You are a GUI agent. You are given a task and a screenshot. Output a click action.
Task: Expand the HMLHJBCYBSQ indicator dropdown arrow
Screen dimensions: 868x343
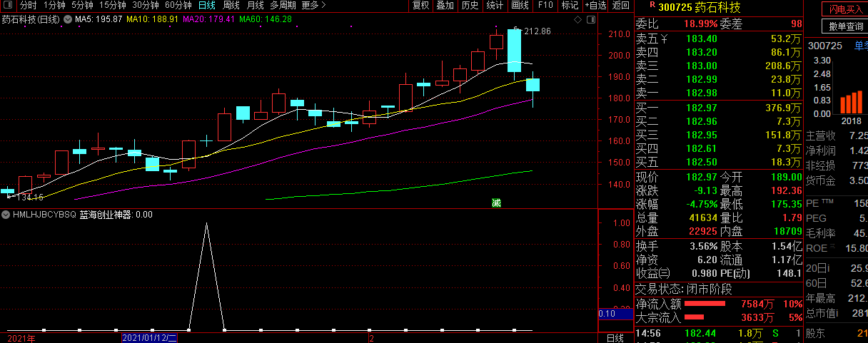(6, 214)
